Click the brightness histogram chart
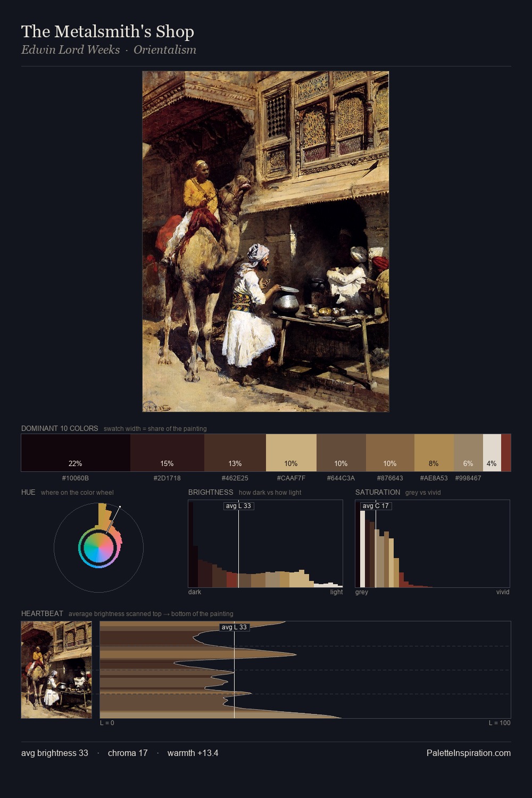 coord(265,544)
